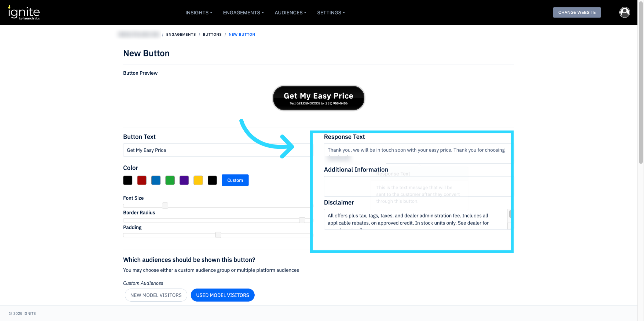This screenshot has height=321, width=644.
Task: Open the user profile avatar icon
Action: (x=624, y=12)
